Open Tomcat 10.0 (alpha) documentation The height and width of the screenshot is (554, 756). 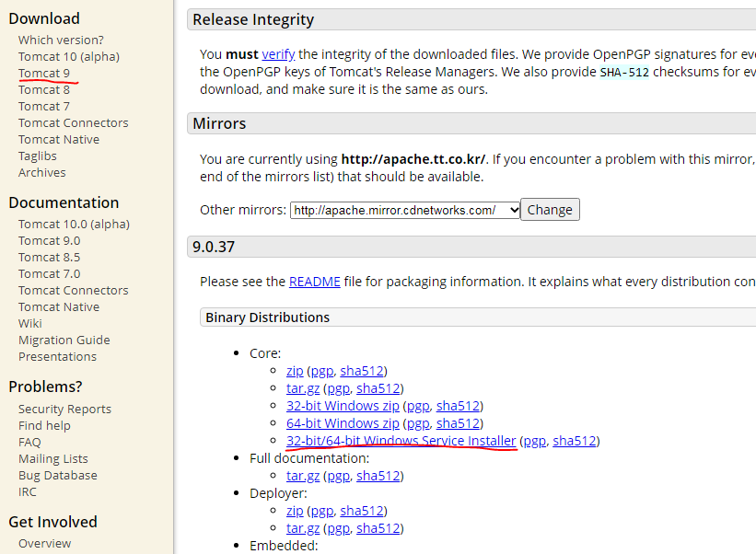pyautogui.click(x=74, y=225)
